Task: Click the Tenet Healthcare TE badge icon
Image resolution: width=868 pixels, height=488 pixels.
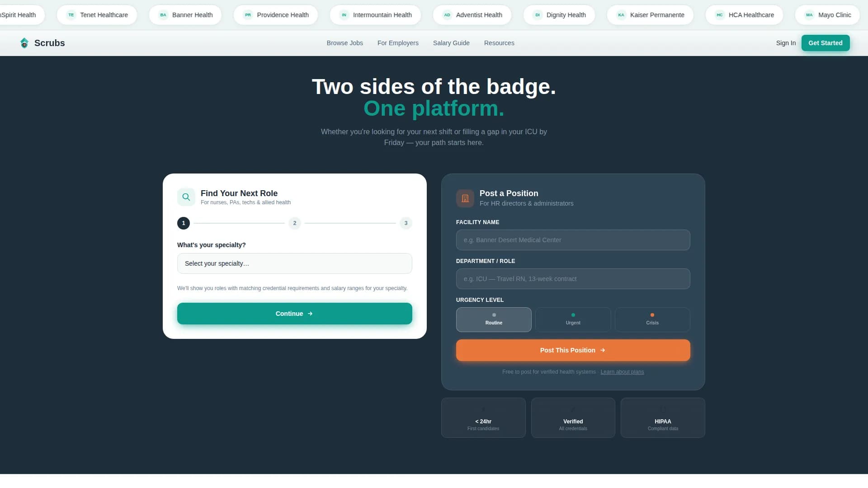Action: (x=71, y=15)
